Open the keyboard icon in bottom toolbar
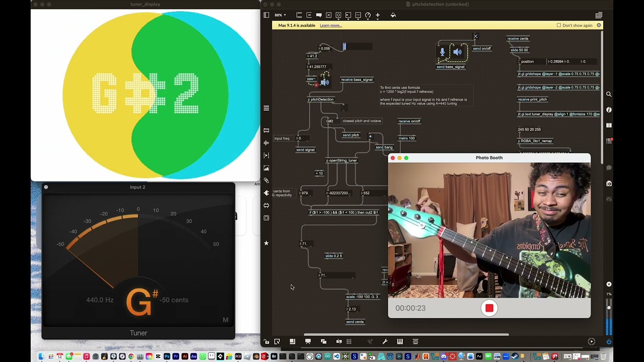Screen dimensions: 644x362 click(x=416, y=341)
